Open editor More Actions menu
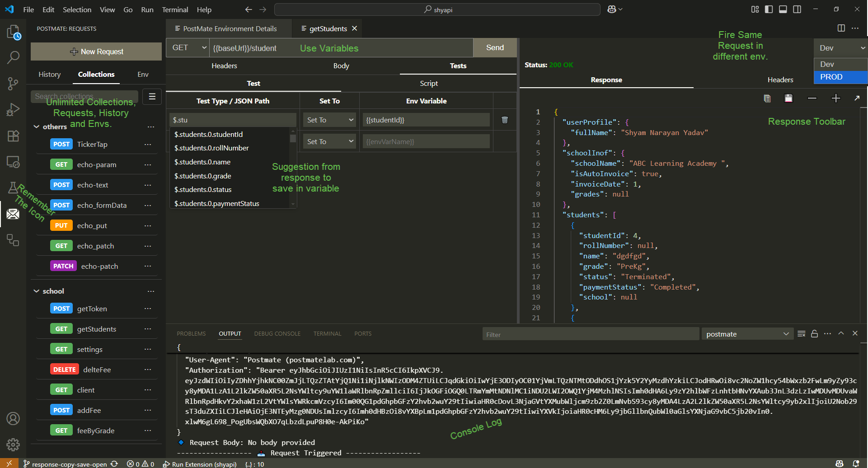The height and width of the screenshot is (468, 868). click(x=855, y=28)
